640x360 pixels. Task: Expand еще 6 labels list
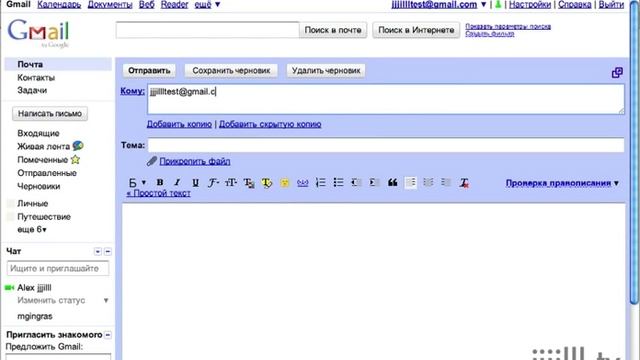point(32,229)
